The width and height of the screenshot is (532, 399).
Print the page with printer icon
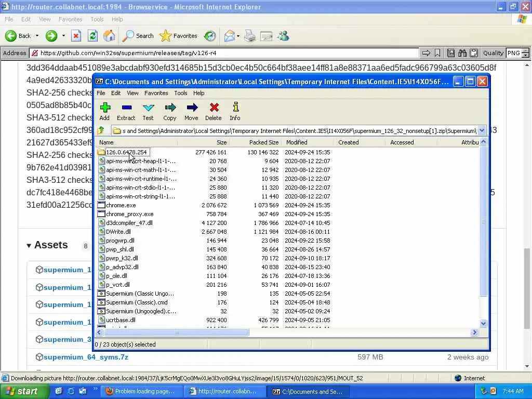(x=250, y=36)
